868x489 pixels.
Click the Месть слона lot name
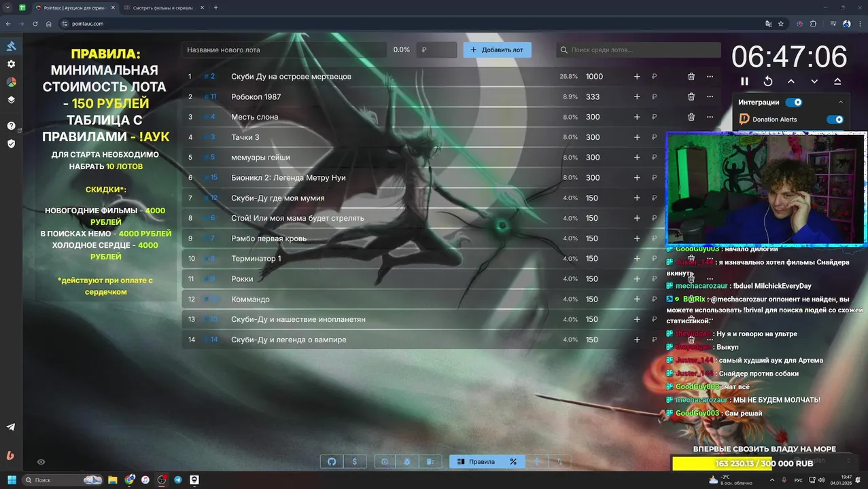(254, 117)
